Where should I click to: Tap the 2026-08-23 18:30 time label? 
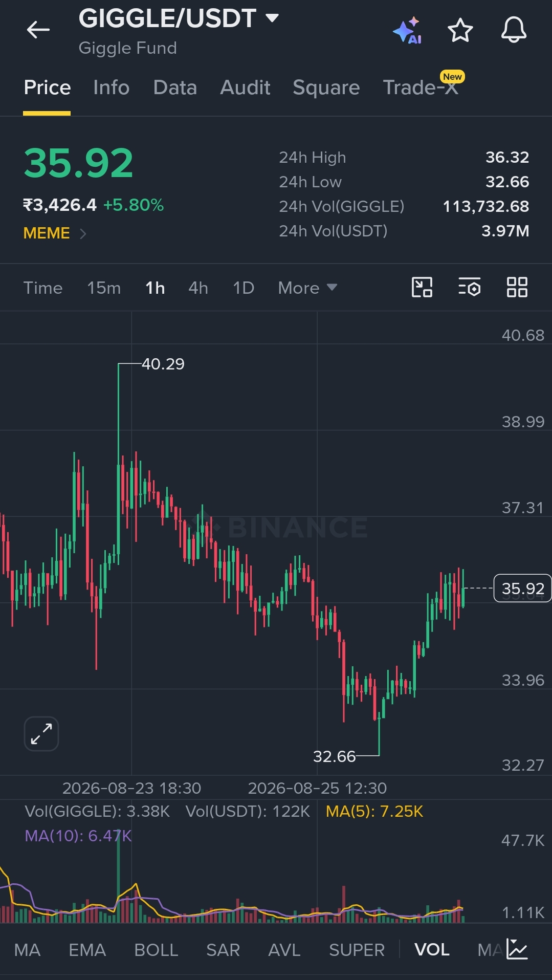point(131,788)
